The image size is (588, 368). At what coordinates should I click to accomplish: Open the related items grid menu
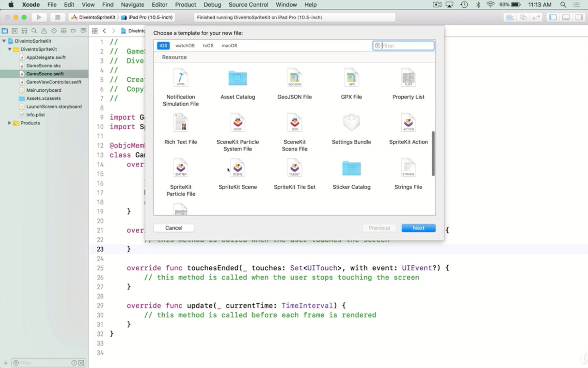(x=94, y=31)
